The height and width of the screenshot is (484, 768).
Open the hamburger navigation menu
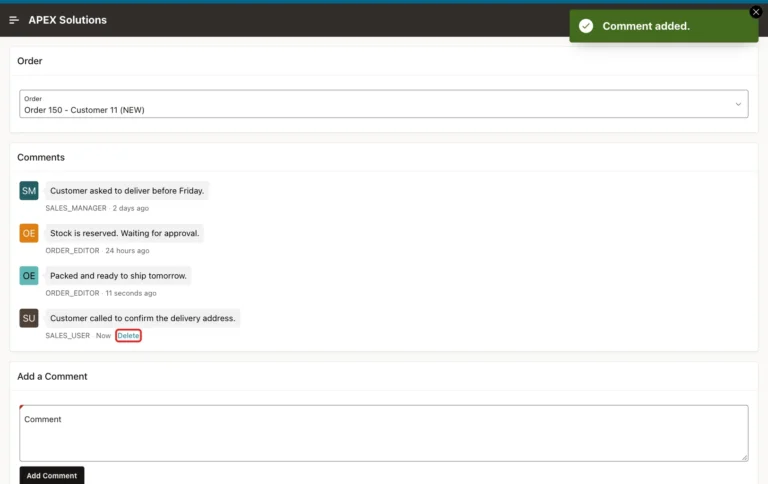(x=14, y=20)
